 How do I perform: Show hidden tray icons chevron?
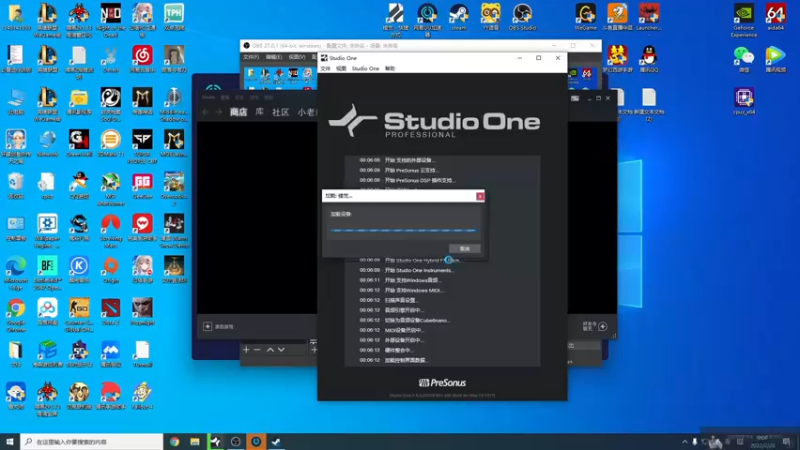[x=684, y=442]
